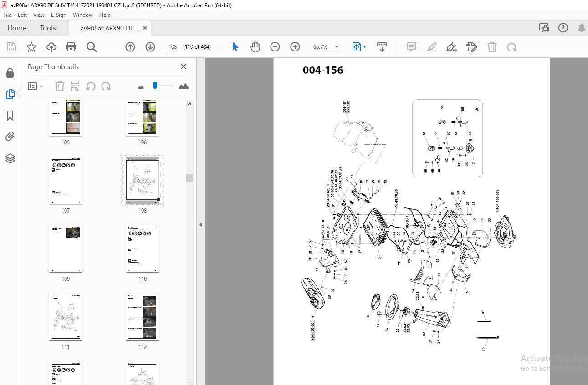The width and height of the screenshot is (588, 385).
Task: Click the toolbar delete trash icon
Action: tap(492, 47)
